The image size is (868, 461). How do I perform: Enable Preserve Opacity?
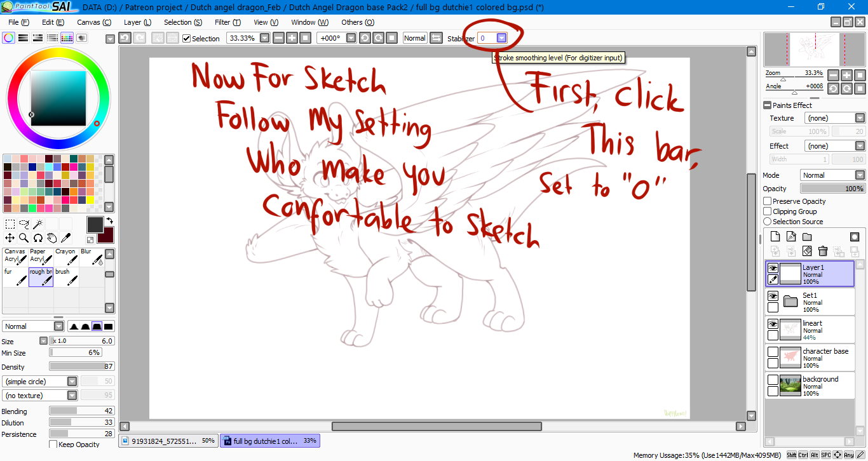coord(768,201)
